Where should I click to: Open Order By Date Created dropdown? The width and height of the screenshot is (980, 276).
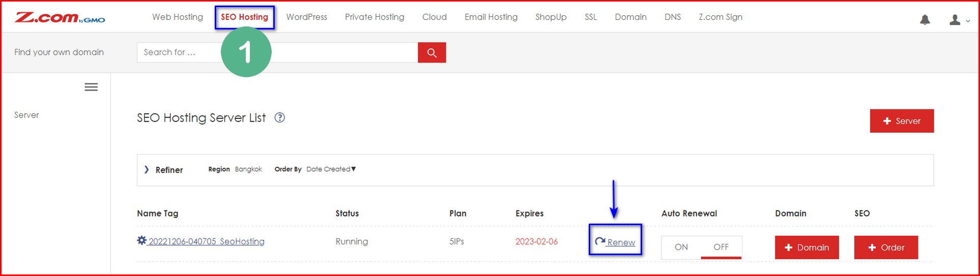pyautogui.click(x=331, y=169)
